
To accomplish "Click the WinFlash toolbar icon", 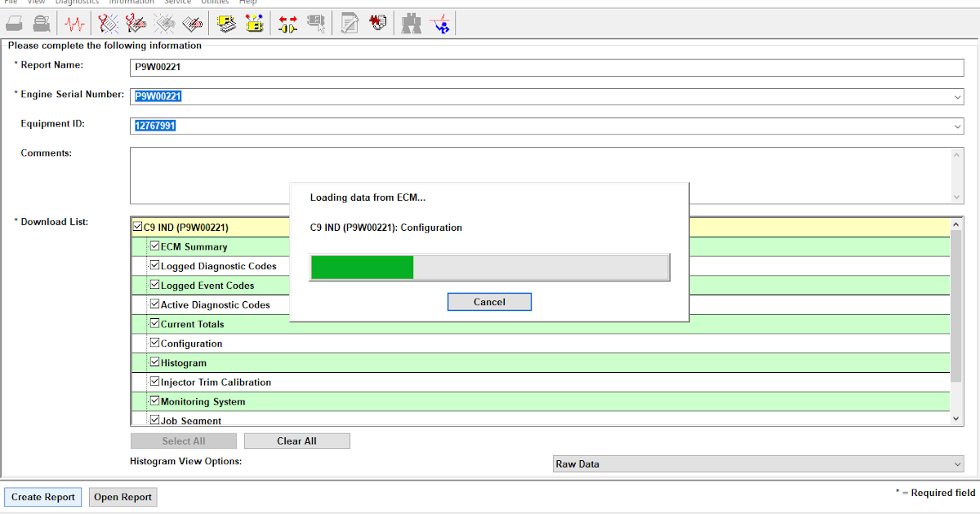I will (x=377, y=23).
